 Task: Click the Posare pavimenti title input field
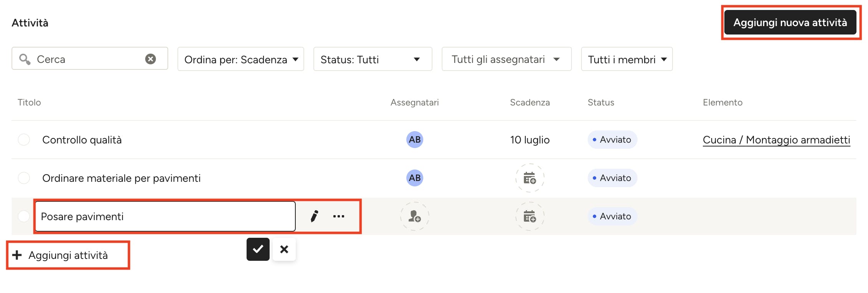(165, 216)
